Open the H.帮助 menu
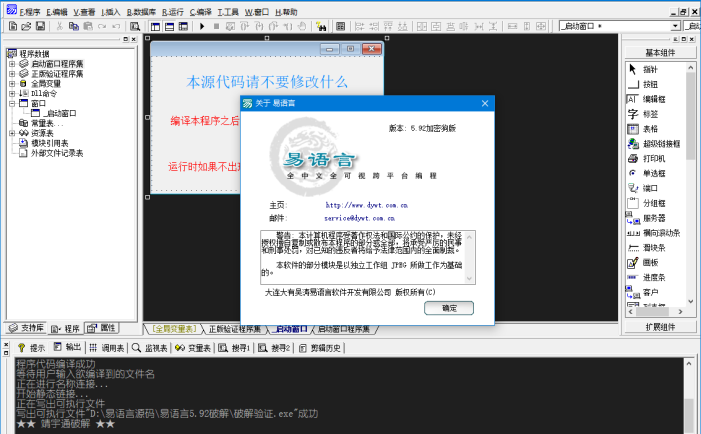Image resolution: width=701 pixels, height=434 pixels. point(286,12)
